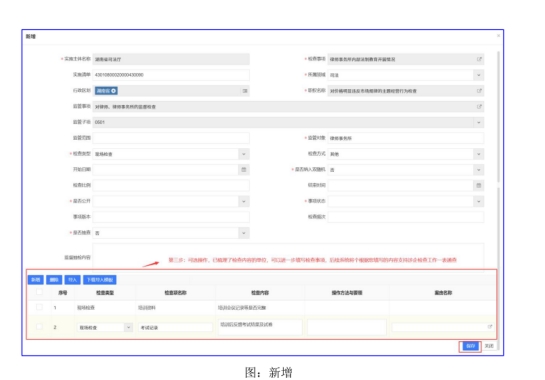Click the 检查比例 input field
This screenshot has width=545, height=380.
(x=171, y=185)
